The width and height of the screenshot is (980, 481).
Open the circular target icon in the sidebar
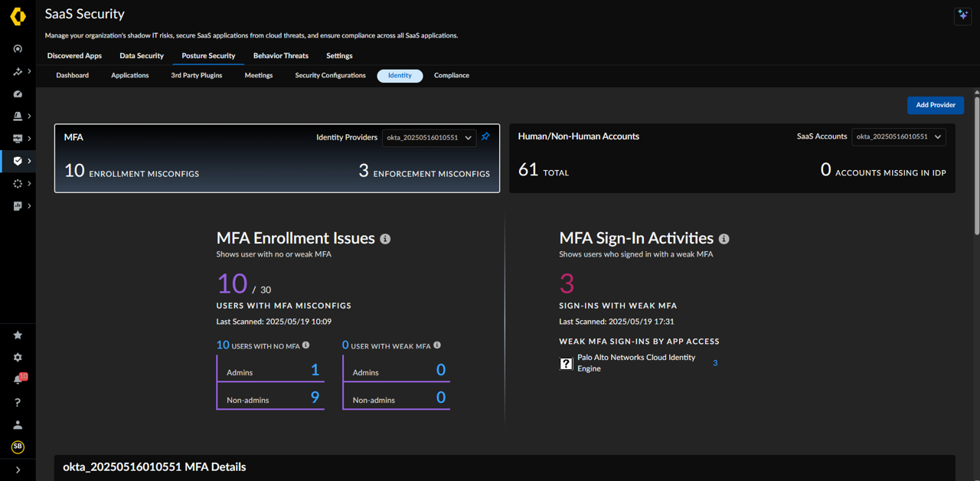pyautogui.click(x=18, y=49)
